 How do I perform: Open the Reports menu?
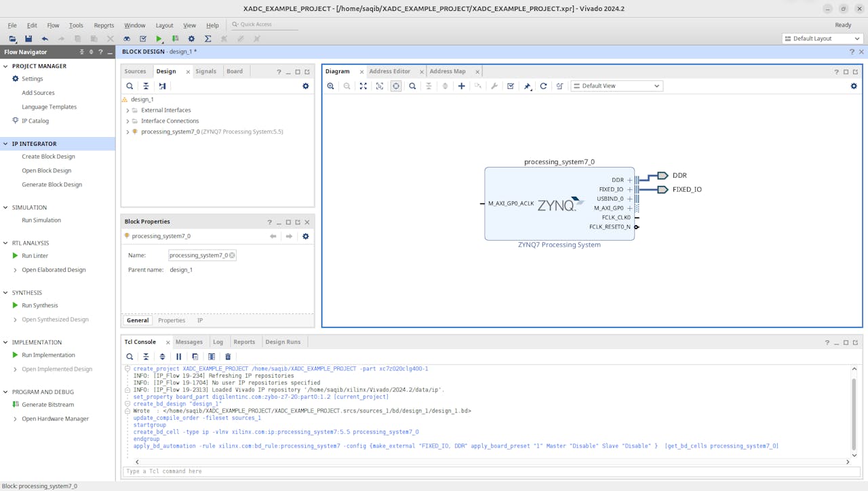tap(104, 25)
